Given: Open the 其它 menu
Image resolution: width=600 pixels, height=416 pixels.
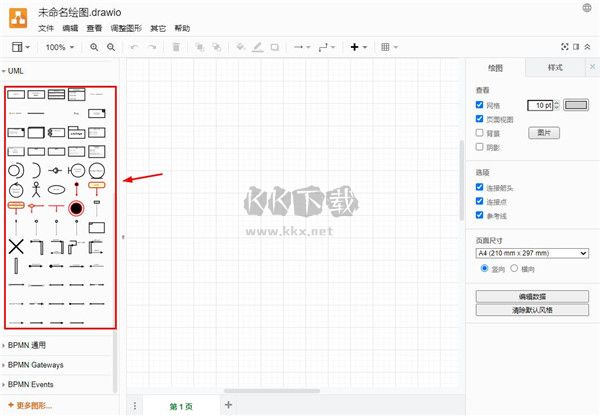Looking at the screenshot, I should click(158, 28).
